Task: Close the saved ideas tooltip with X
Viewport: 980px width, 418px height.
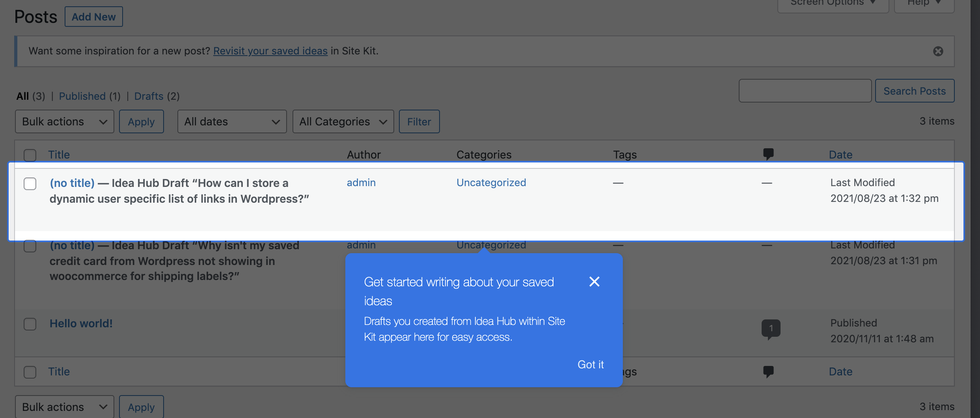Action: tap(594, 282)
